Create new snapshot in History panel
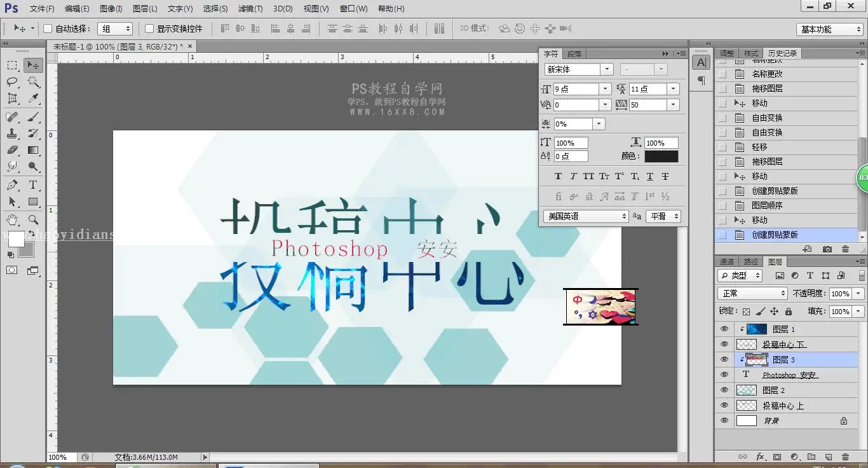The width and height of the screenshot is (868, 468). pos(827,249)
